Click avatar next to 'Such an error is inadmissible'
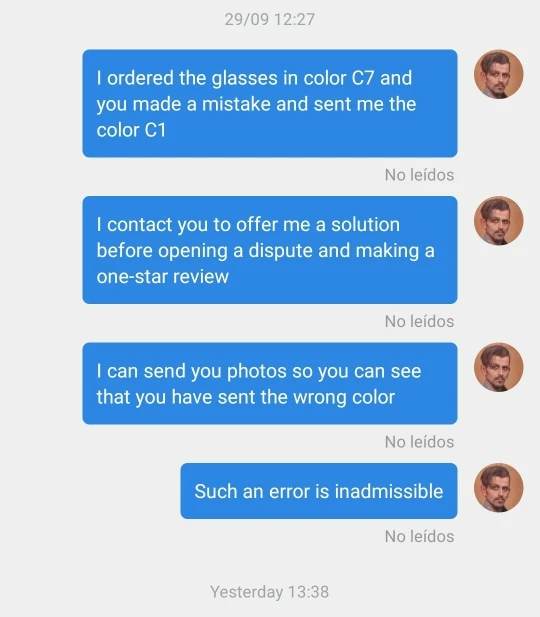The width and height of the screenshot is (540, 617). pyautogui.click(x=499, y=487)
